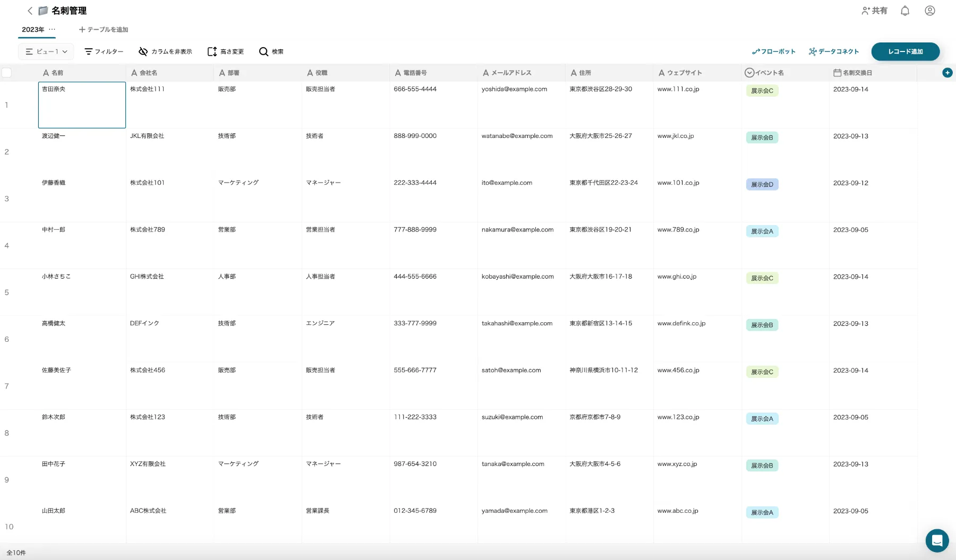Select the company cell 株式会社111
956x560 pixels.
pyautogui.click(x=170, y=105)
